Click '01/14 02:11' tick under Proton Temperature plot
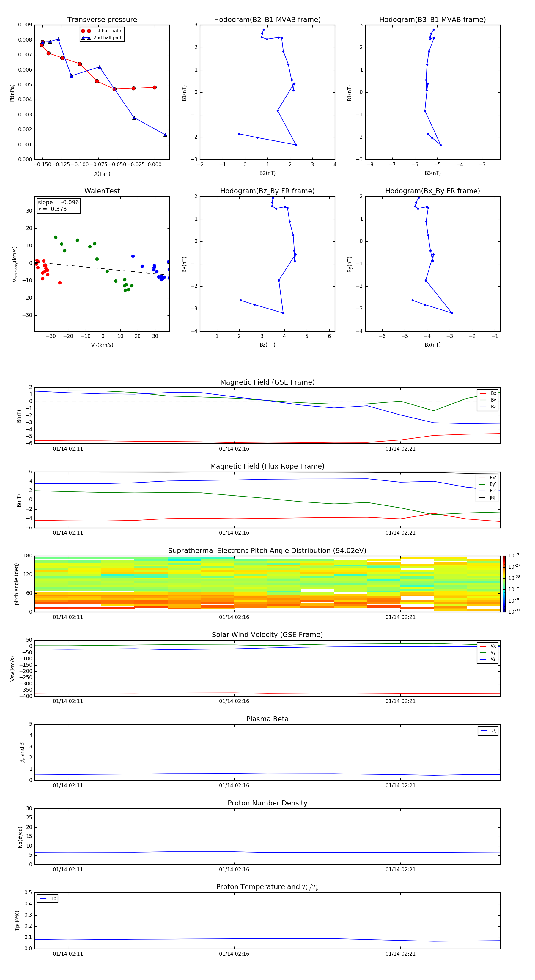The image size is (535, 980). (68, 954)
